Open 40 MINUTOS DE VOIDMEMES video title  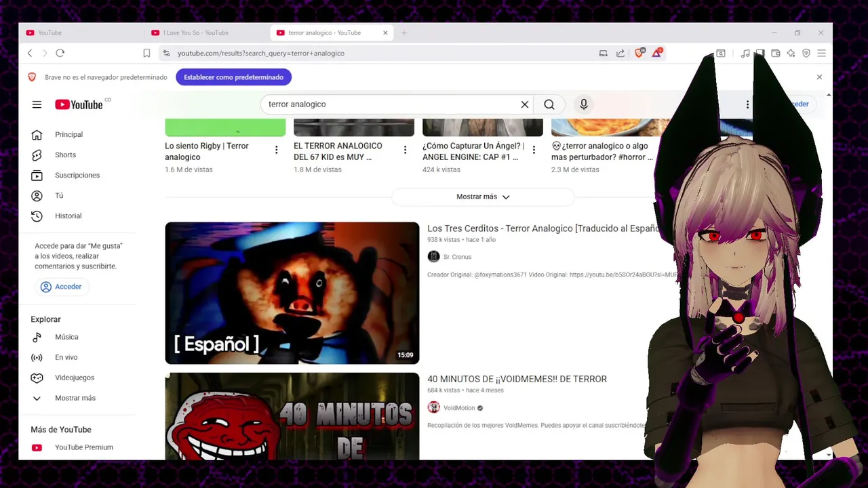click(x=517, y=379)
